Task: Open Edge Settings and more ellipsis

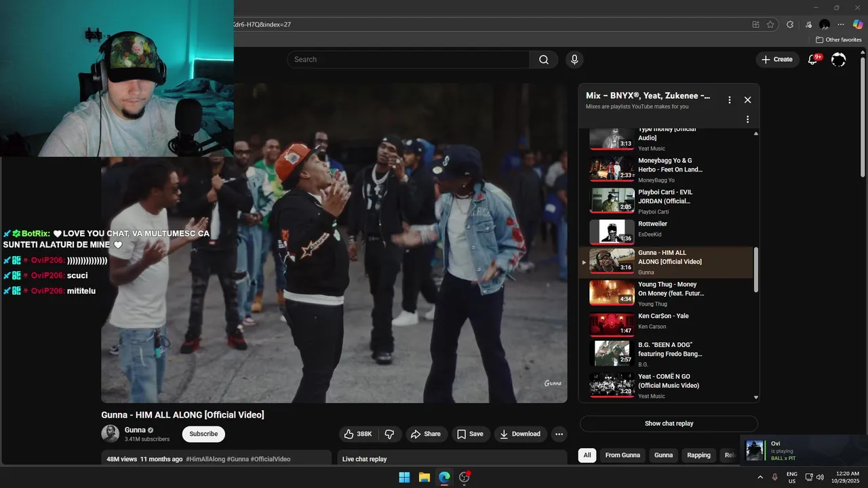Action: 841,24
